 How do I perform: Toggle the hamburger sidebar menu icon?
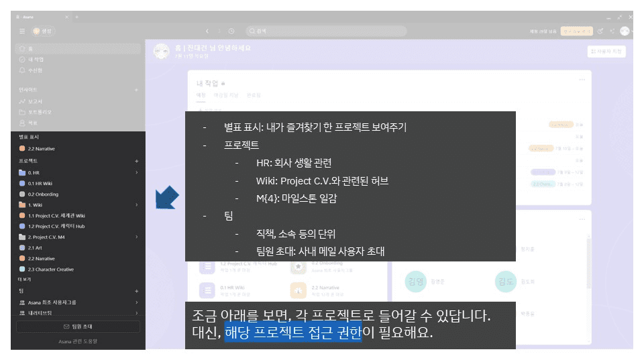tap(22, 31)
